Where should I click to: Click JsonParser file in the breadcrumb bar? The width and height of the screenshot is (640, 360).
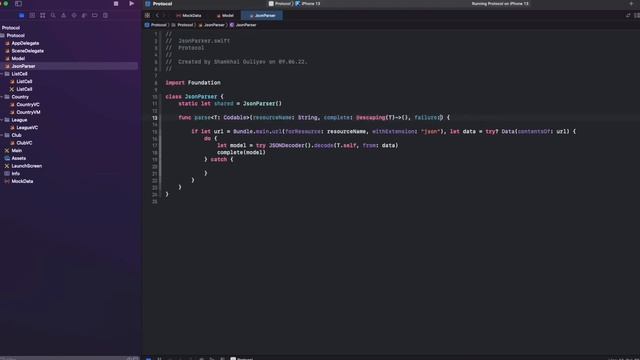tap(211, 25)
